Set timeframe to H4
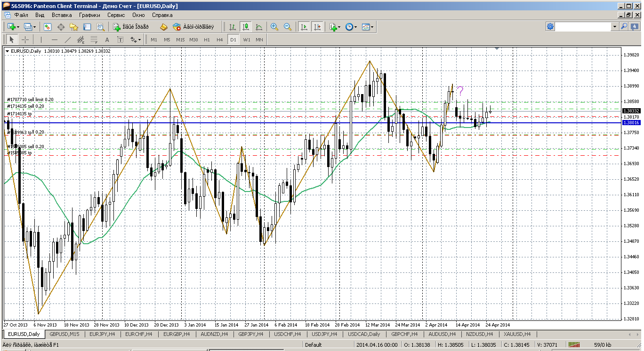644x351 pixels. (219, 40)
